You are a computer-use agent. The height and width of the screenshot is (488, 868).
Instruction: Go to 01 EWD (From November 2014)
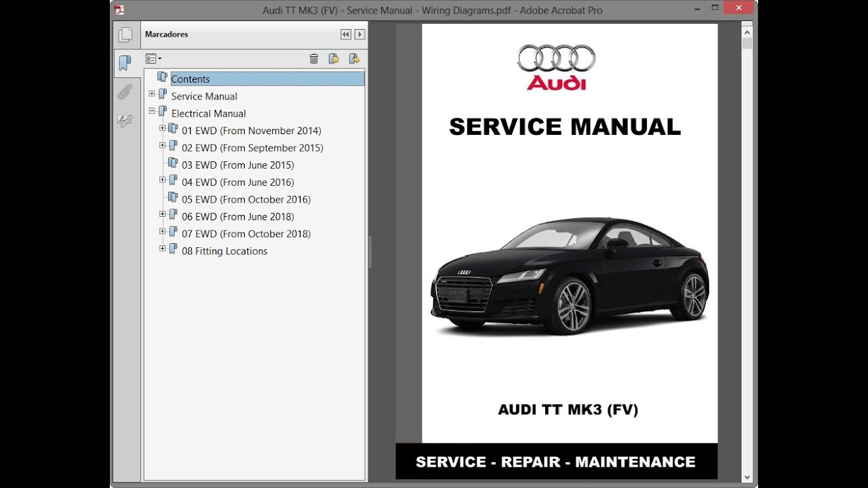pos(252,131)
